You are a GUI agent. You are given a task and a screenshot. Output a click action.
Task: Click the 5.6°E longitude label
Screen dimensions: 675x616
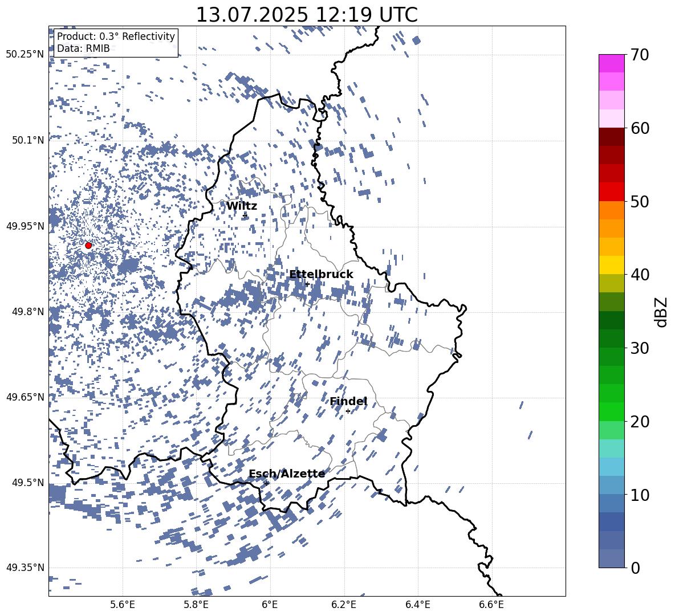click(x=123, y=605)
